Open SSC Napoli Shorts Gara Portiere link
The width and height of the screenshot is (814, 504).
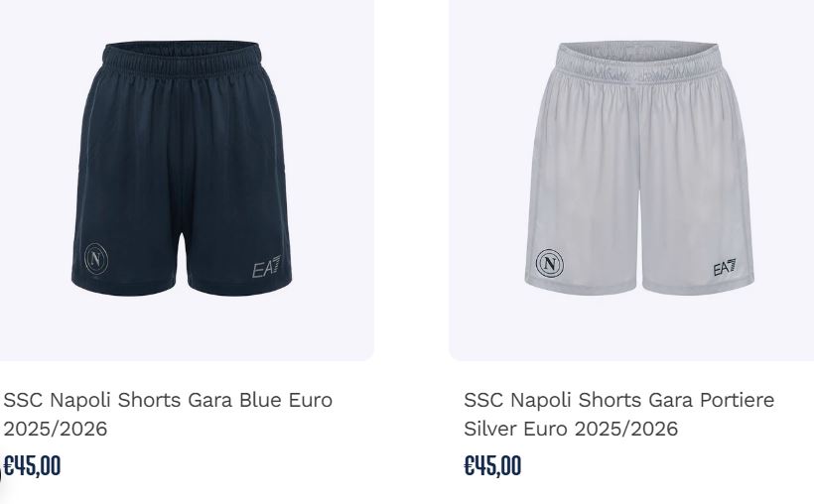click(618, 400)
